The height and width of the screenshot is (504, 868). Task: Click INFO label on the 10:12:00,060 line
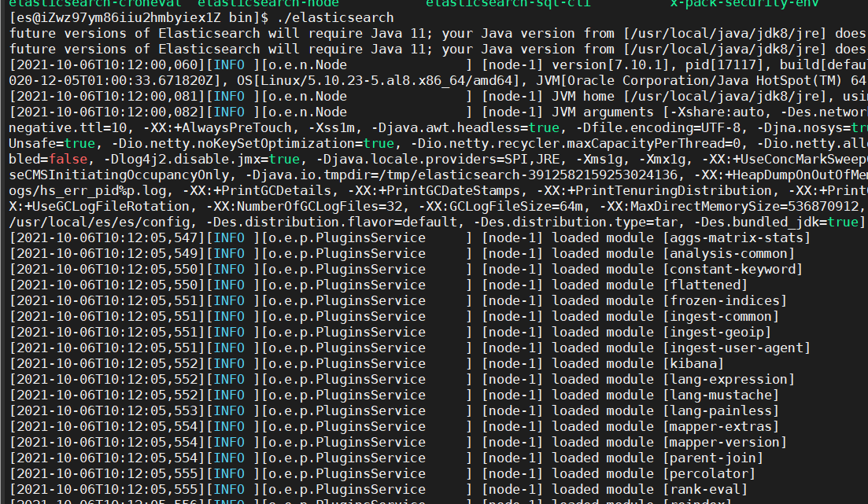click(229, 64)
